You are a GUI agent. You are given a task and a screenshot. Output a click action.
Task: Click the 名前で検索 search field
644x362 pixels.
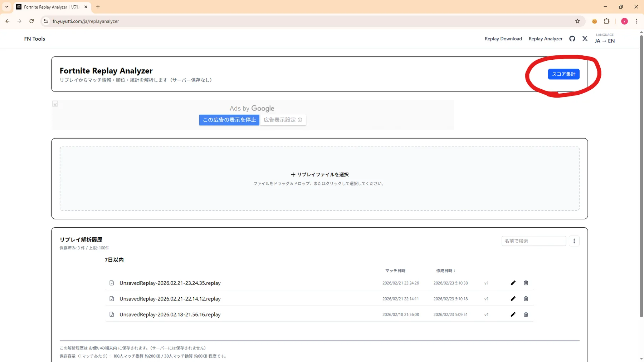coord(533,241)
